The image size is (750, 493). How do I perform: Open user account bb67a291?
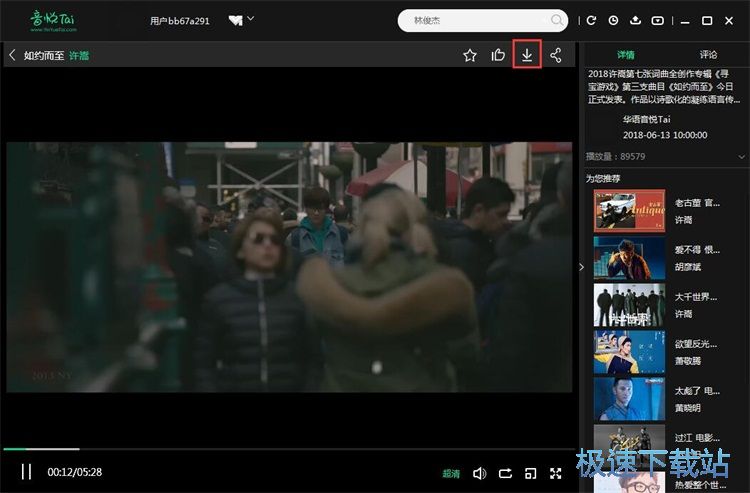(x=179, y=21)
